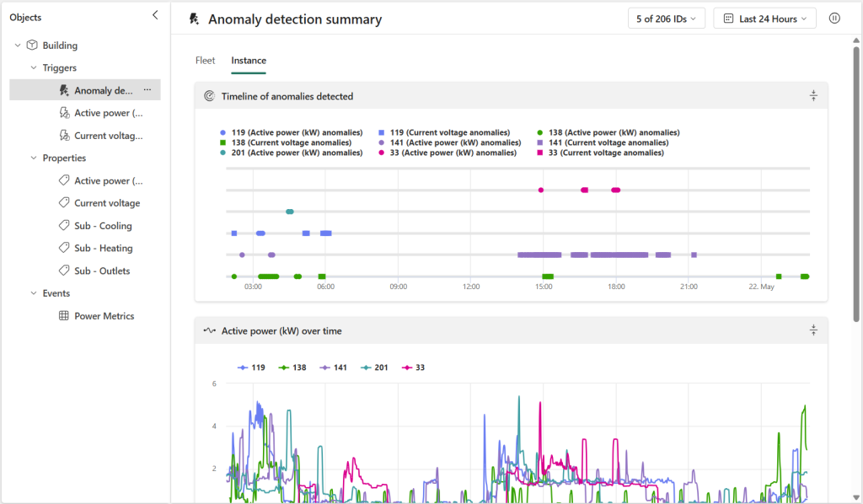This screenshot has height=504, width=863.
Task: Collapse the Properties tree section
Action: [34, 158]
